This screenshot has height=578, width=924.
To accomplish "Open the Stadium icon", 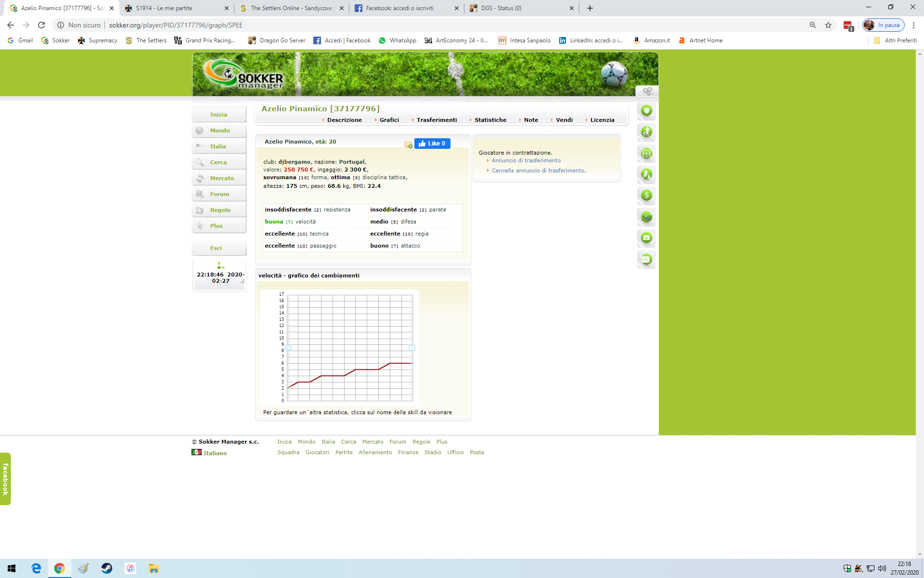I will click(x=646, y=217).
